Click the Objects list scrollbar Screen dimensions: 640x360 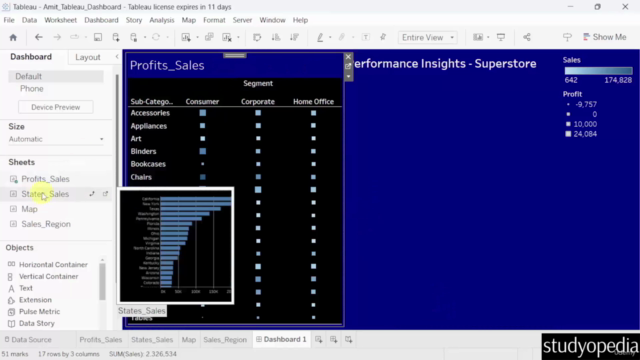(102, 282)
